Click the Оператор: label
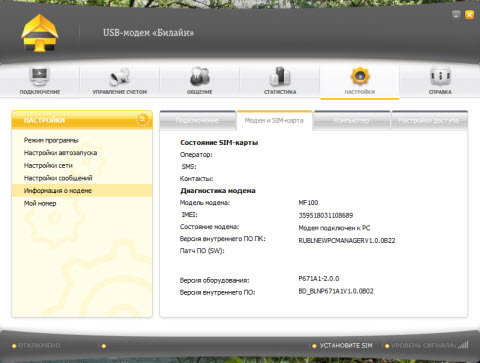 click(196, 155)
